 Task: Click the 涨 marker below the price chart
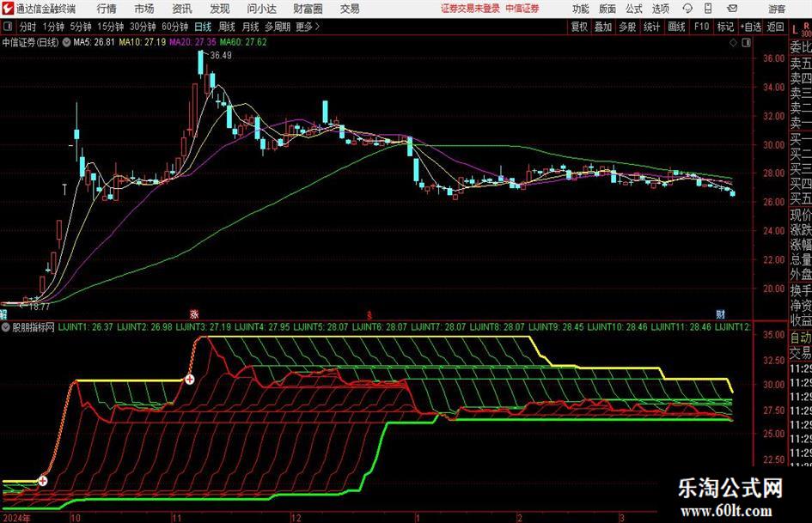click(x=194, y=314)
